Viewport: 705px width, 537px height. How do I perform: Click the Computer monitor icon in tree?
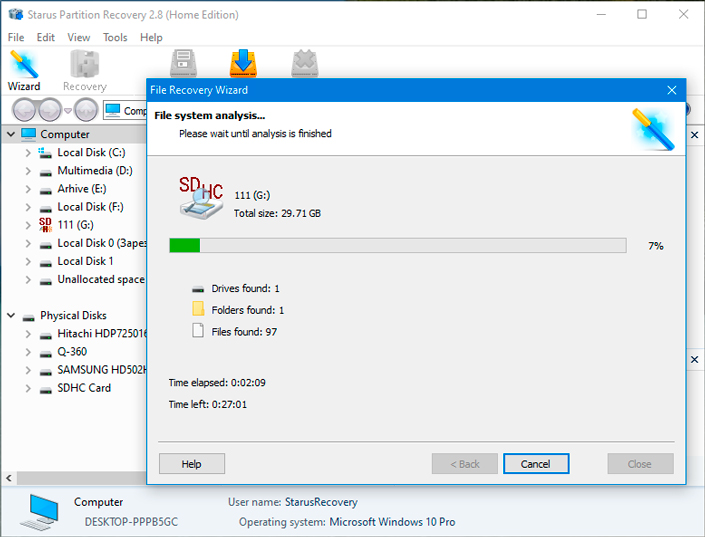point(28,134)
